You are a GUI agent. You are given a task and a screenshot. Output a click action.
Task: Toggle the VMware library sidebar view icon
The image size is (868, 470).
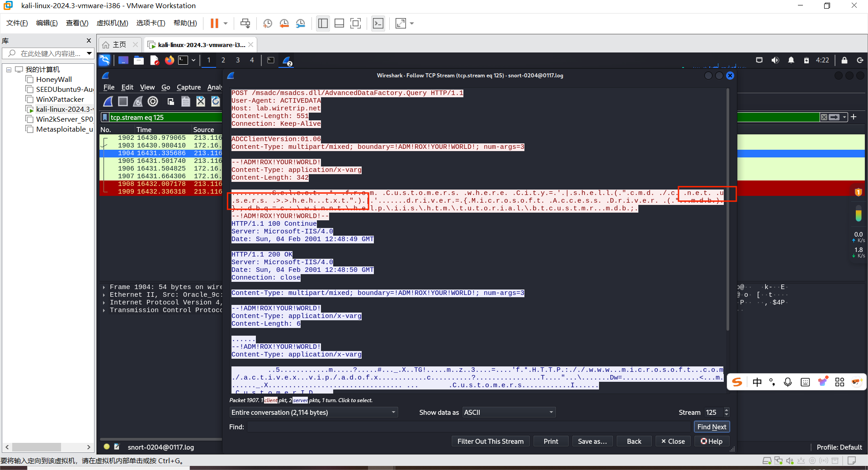[x=323, y=24]
